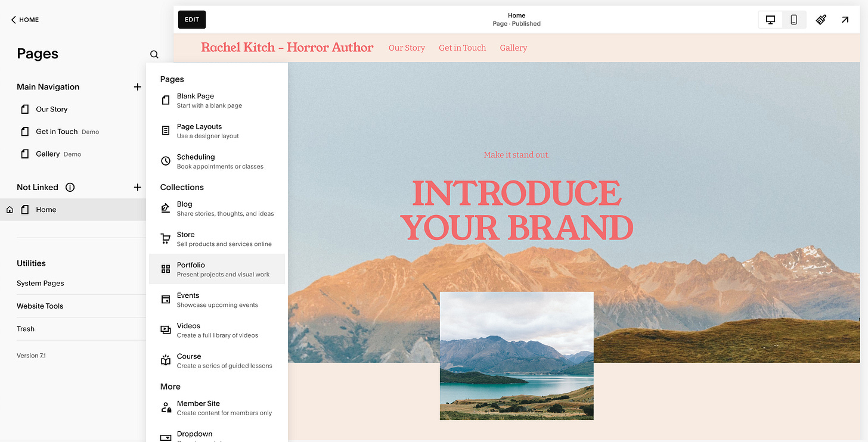Click the Scheduling clock icon

point(166,161)
